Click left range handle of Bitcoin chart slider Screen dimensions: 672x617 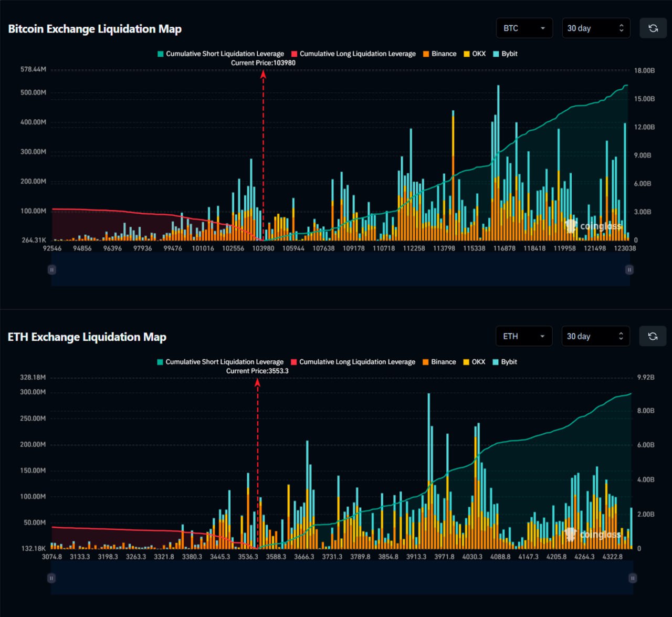pos(51,269)
